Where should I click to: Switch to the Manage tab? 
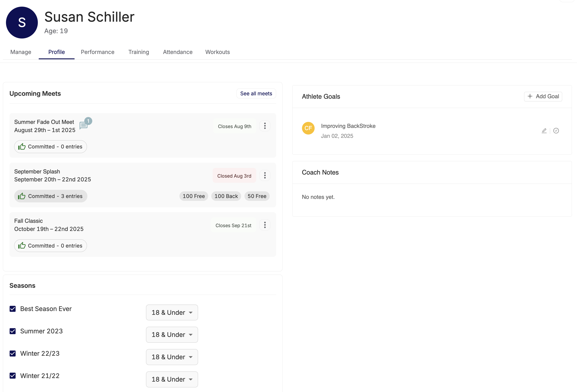pos(21,52)
